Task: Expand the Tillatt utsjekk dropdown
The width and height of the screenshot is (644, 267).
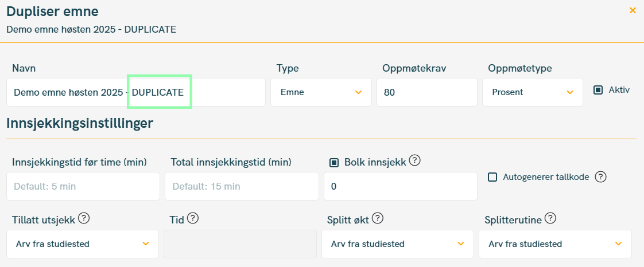Action: coord(83,244)
